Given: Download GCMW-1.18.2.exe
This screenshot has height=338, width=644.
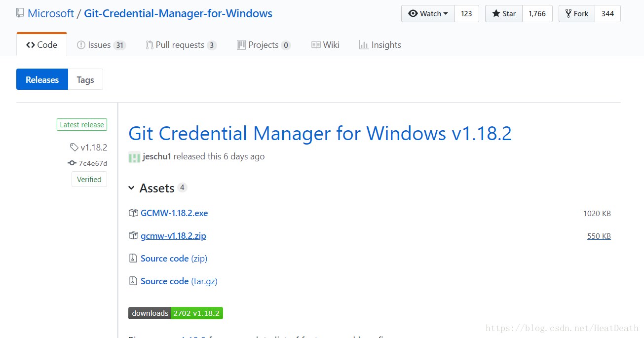Looking at the screenshot, I should tap(174, 213).
